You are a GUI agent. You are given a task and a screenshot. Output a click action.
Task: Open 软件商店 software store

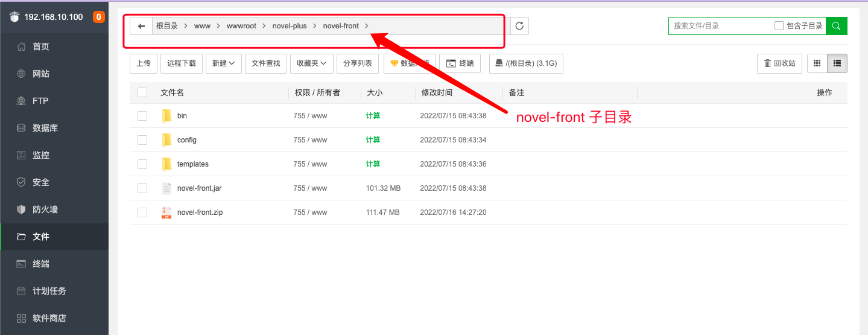tap(54, 318)
